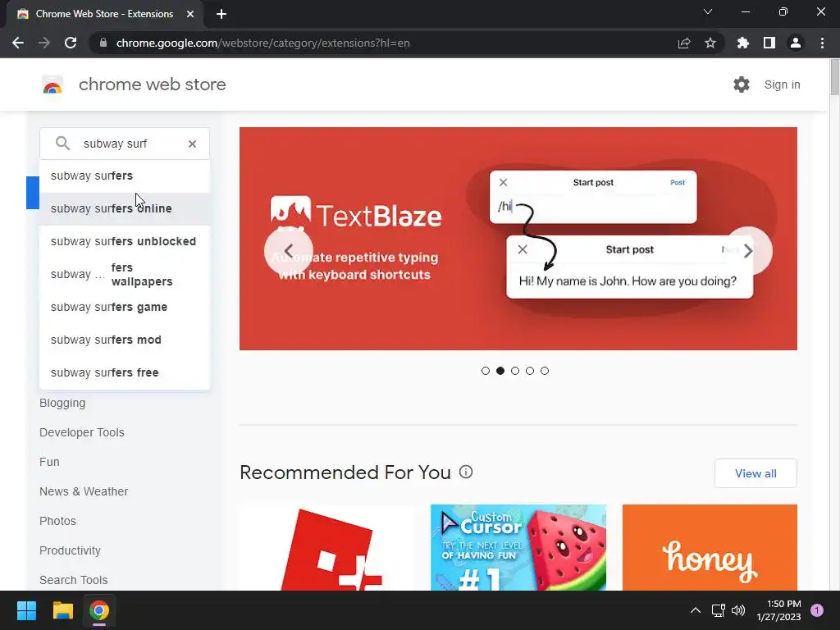Show previous carousel slide
The height and width of the screenshot is (630, 840).
[x=288, y=251]
